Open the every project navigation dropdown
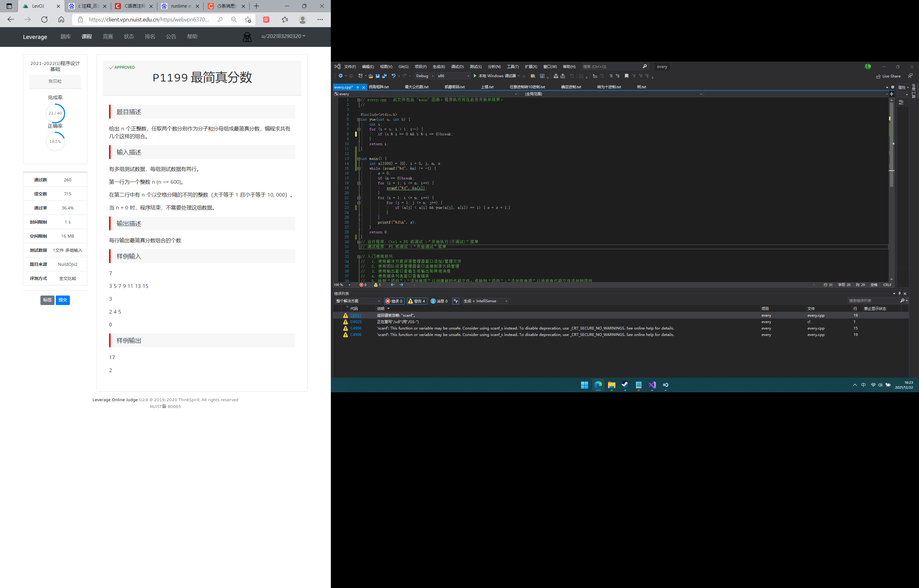The height and width of the screenshot is (588, 919). pos(426,94)
